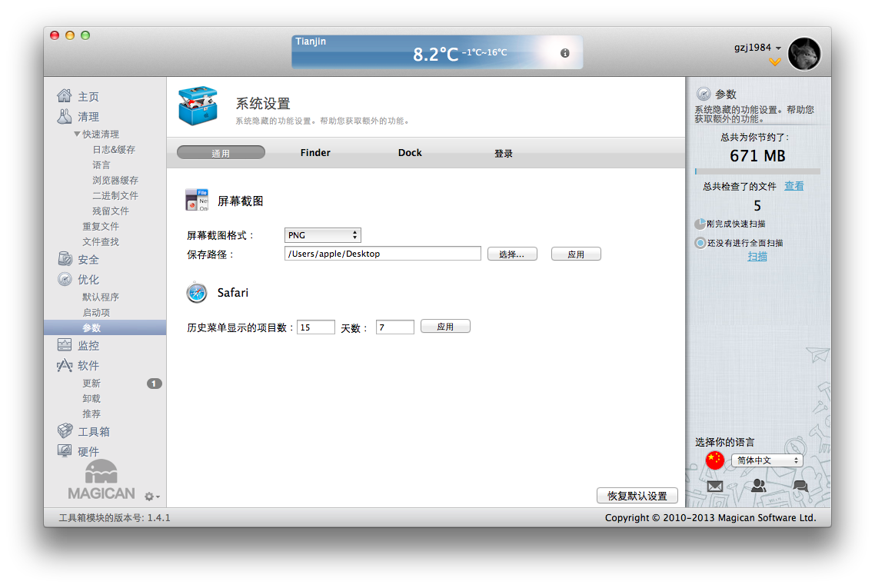Collapse the 快速清理 tree triangle
The image size is (875, 588).
(x=77, y=134)
